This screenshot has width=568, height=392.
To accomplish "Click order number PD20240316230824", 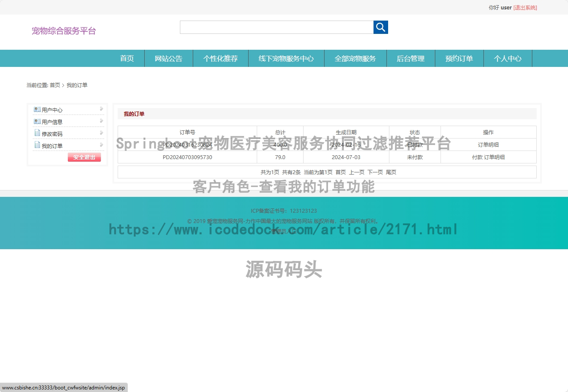I will pos(187,145).
